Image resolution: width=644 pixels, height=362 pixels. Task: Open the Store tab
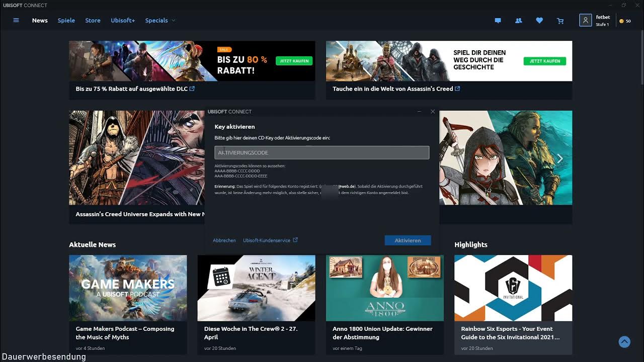[x=93, y=21]
